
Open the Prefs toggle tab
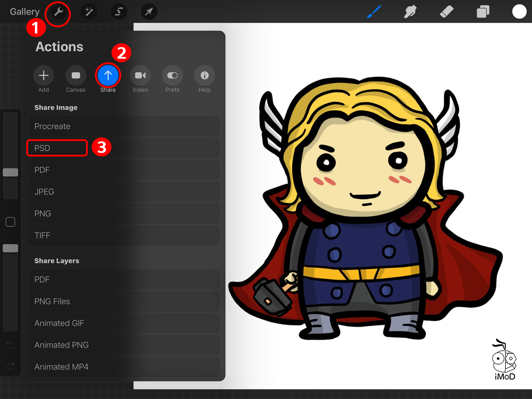172,76
